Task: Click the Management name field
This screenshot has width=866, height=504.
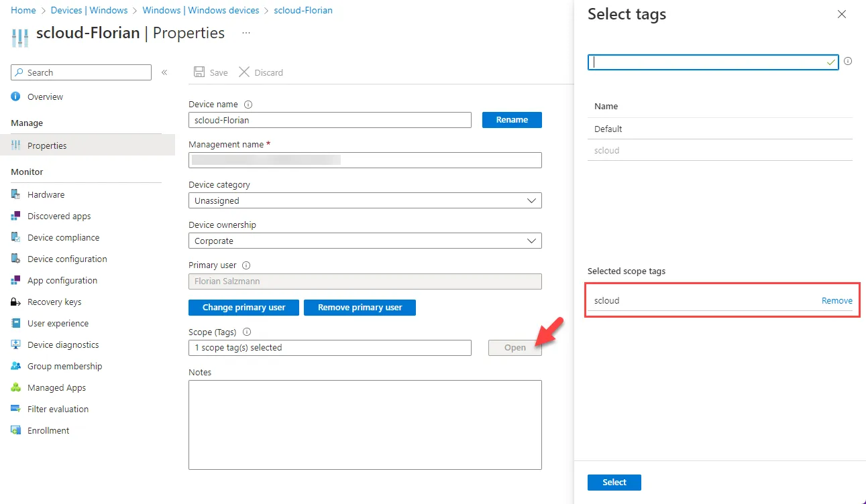Action: pos(365,160)
